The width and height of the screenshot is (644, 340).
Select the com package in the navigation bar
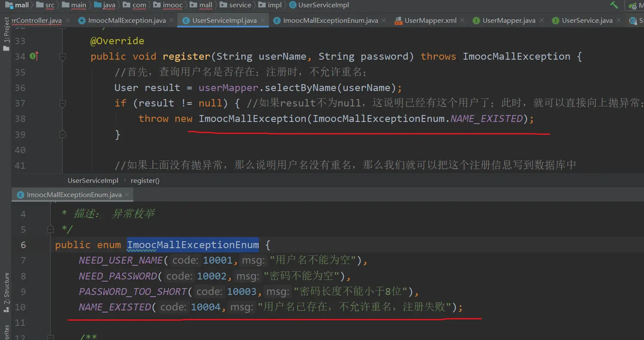coord(135,5)
